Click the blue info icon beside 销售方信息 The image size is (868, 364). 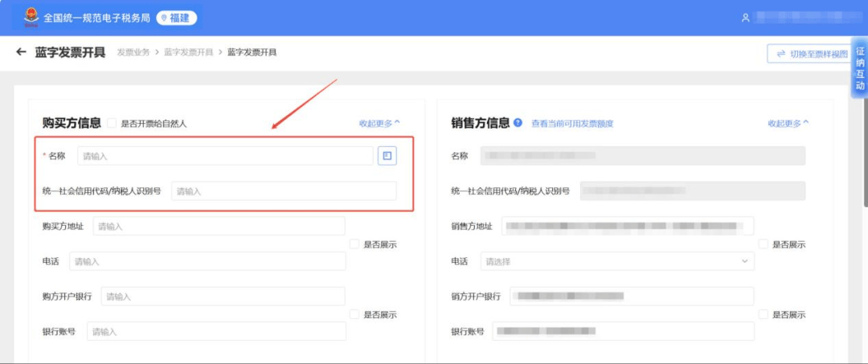tap(518, 123)
